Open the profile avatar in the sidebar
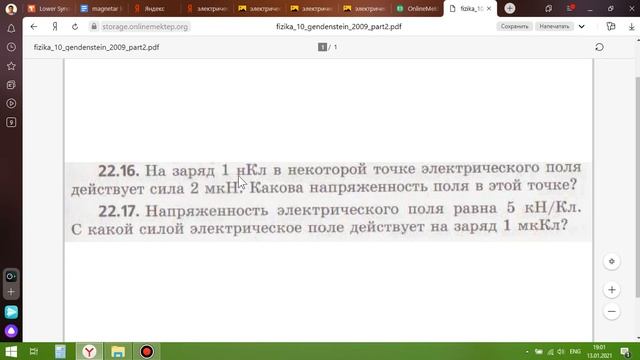Screen dimensions: 640x360 [x=11, y=9]
